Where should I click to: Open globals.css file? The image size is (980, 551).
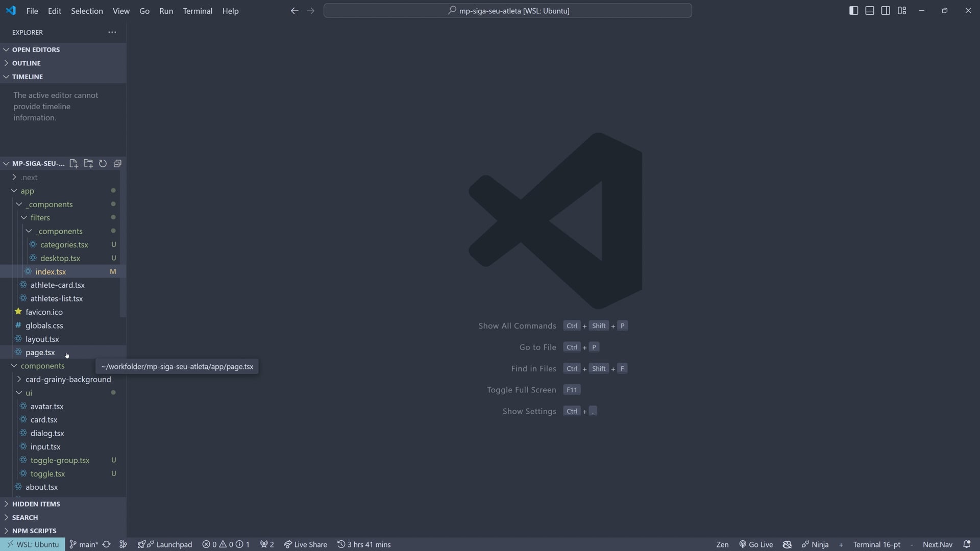tap(63, 325)
